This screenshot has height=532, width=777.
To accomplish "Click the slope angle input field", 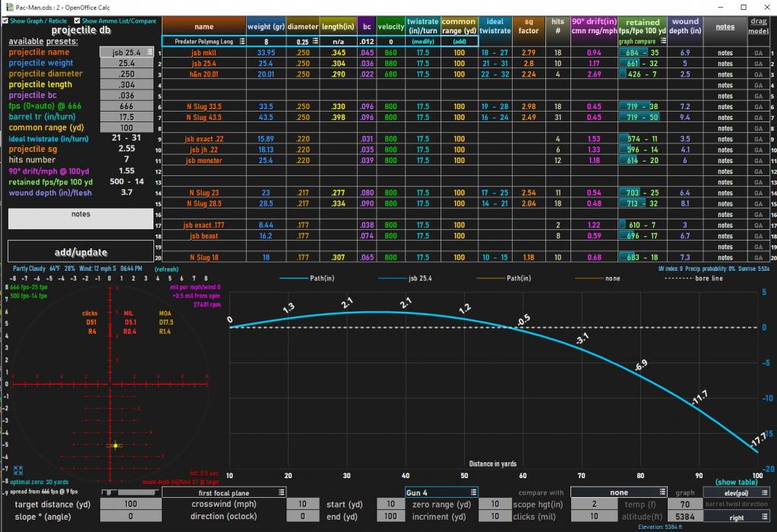I will coord(131,516).
